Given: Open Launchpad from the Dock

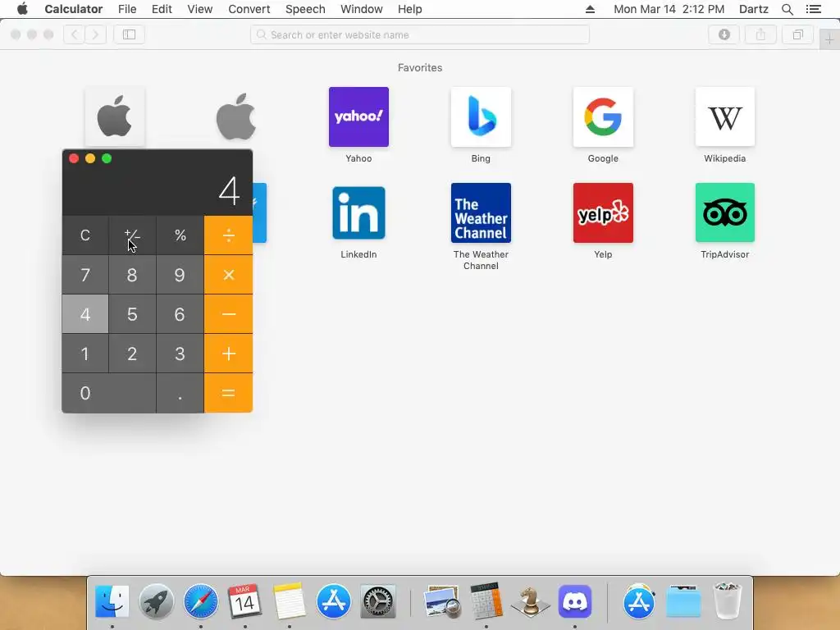Looking at the screenshot, I should pyautogui.click(x=157, y=601).
